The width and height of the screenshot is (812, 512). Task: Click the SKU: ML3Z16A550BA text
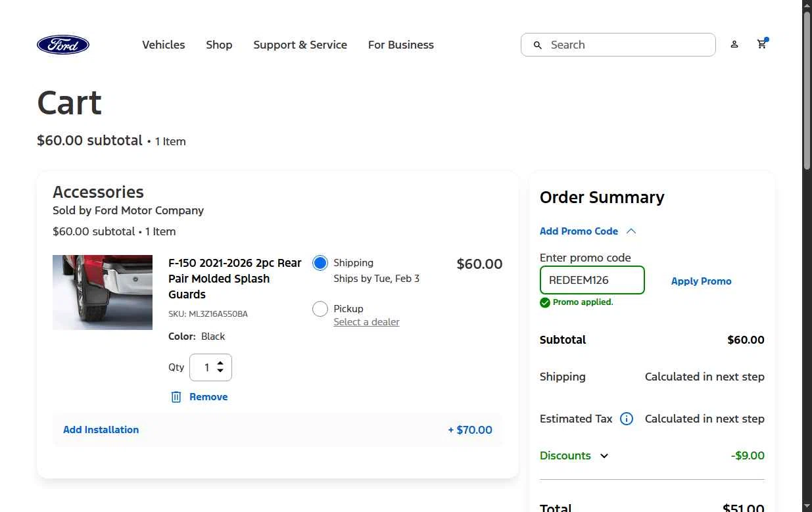tap(208, 314)
